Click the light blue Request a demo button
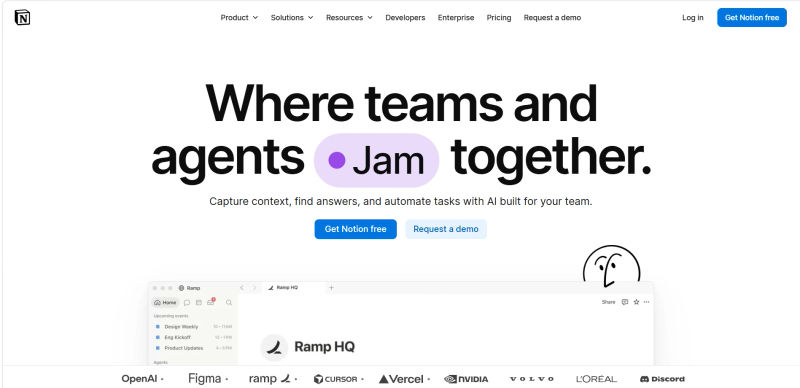Screen dimensions: 800x388 pos(446,229)
